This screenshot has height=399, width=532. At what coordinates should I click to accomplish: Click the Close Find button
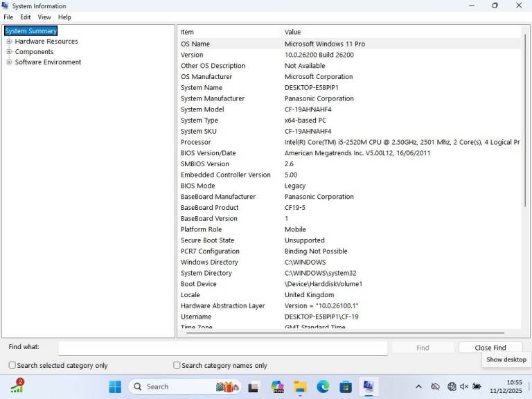(x=490, y=348)
